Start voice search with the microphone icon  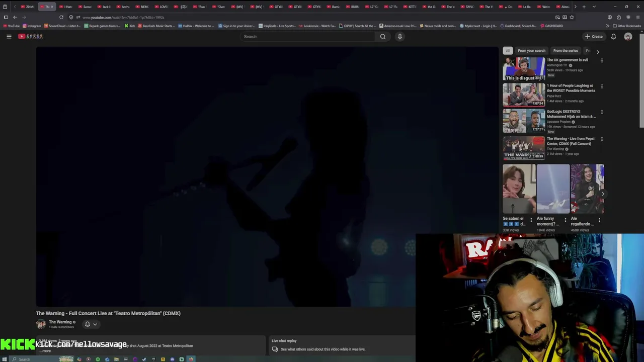[400, 36]
